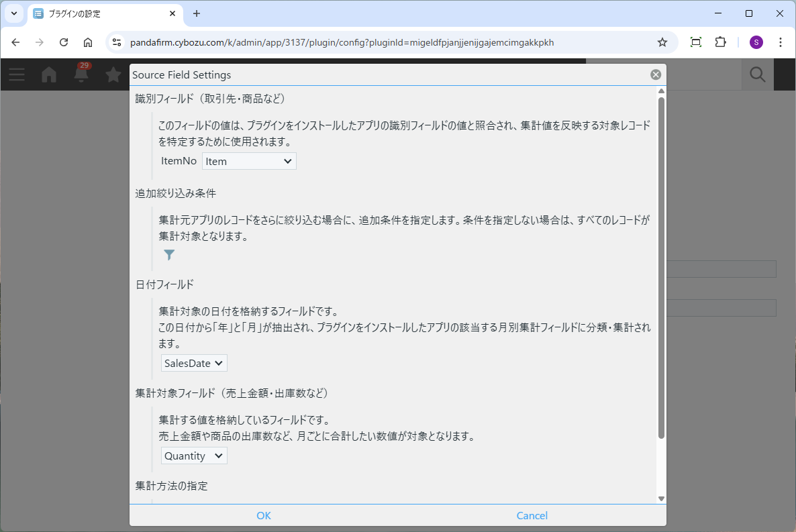Reload the page in the browser

tap(64, 42)
